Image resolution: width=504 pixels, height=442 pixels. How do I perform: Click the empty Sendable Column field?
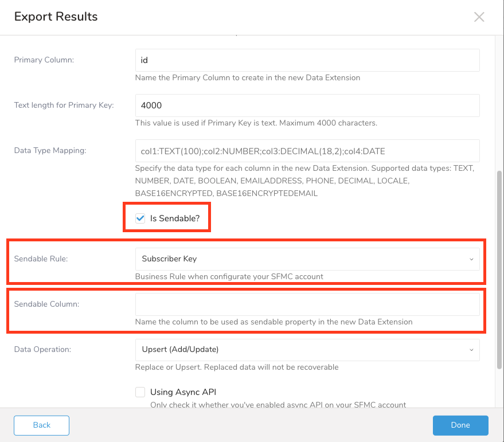[307, 304]
